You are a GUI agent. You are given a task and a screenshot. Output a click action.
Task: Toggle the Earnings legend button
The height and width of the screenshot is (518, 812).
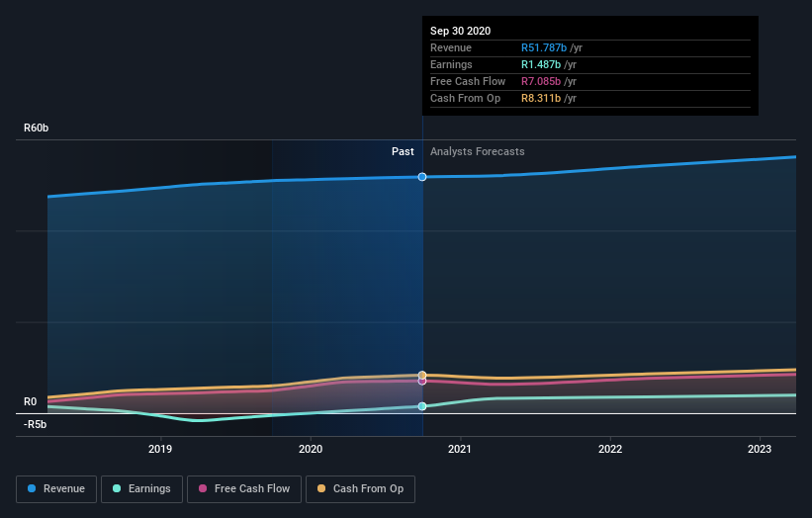141,489
